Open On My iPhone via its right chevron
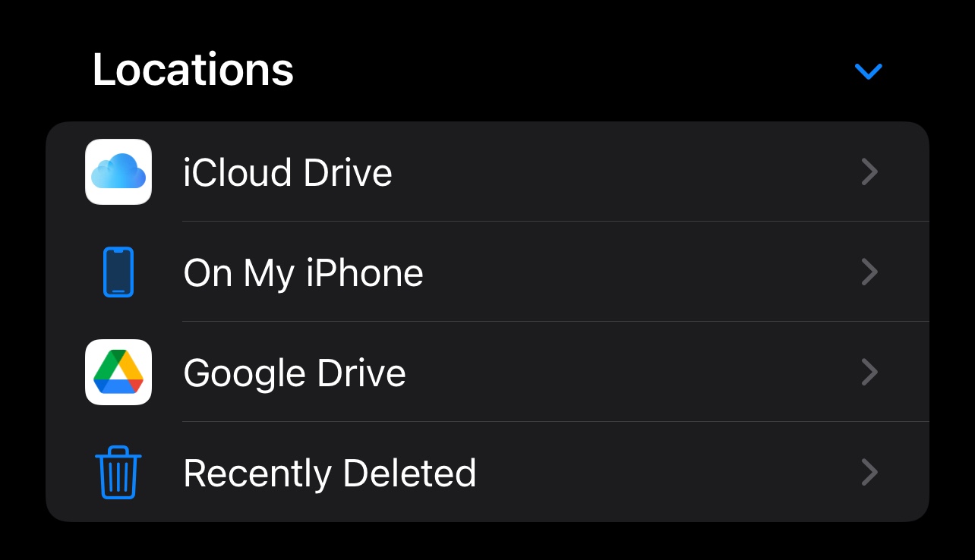Viewport: 975px width, 560px height. [870, 272]
